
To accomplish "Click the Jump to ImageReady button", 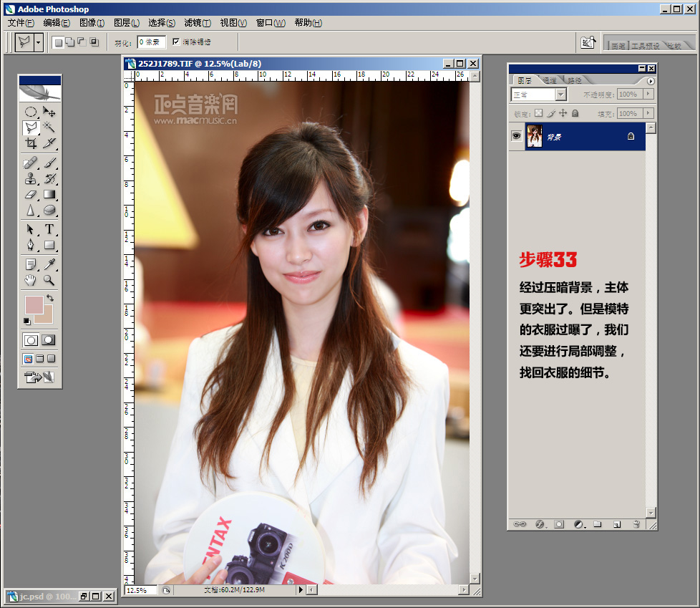I will [x=40, y=377].
